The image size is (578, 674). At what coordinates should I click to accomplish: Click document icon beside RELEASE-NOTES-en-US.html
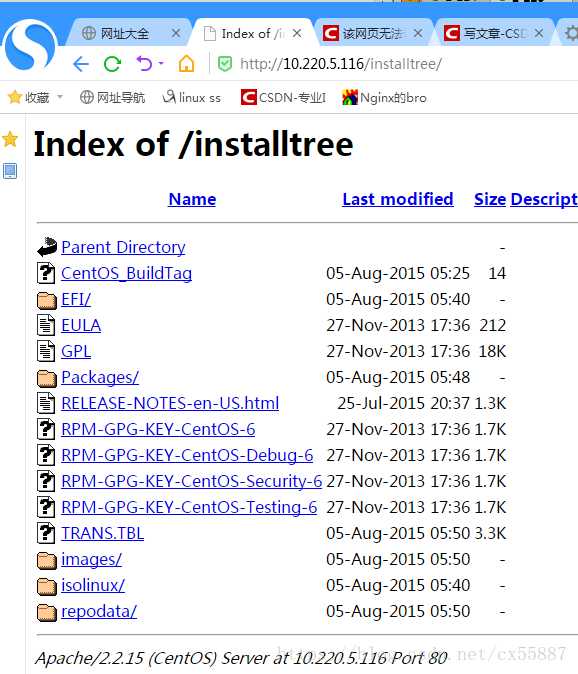[x=46, y=403]
